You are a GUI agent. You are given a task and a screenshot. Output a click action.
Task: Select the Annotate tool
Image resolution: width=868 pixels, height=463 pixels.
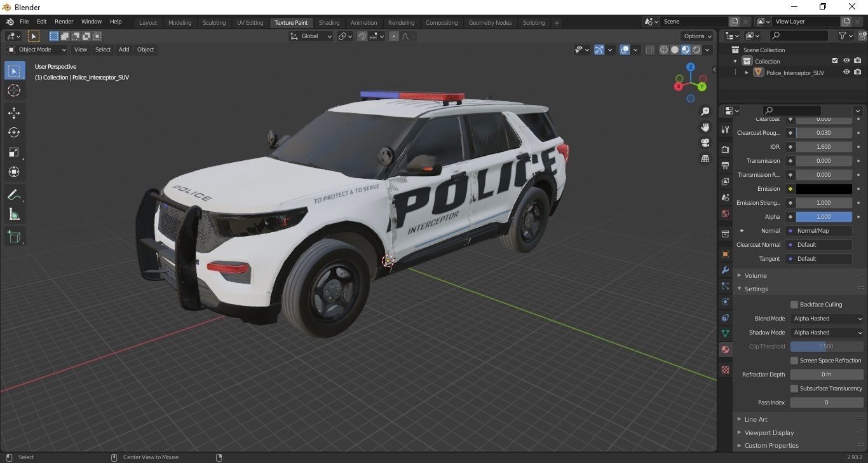[x=14, y=195]
